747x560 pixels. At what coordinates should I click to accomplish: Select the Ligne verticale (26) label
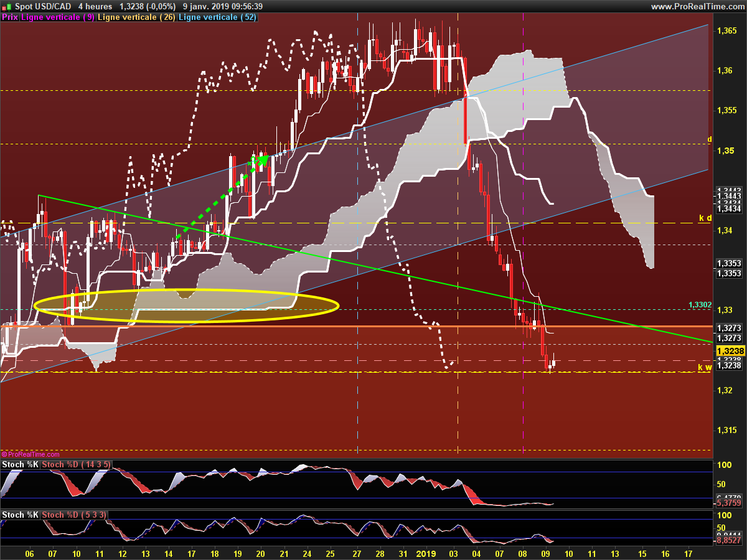point(137,17)
